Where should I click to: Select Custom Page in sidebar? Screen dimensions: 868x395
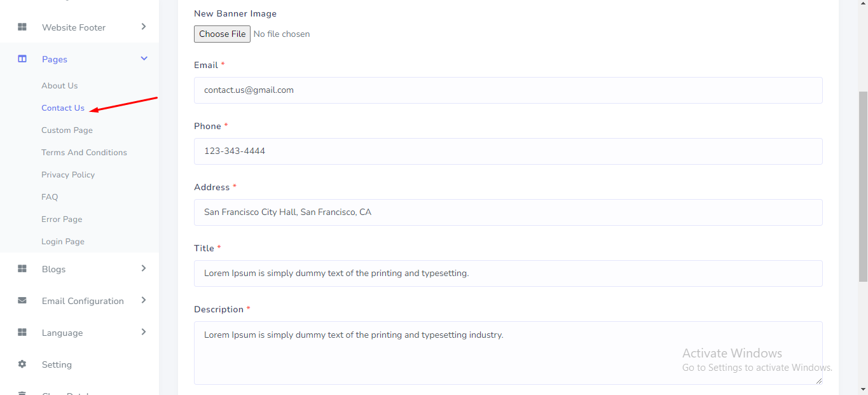pyautogui.click(x=67, y=130)
